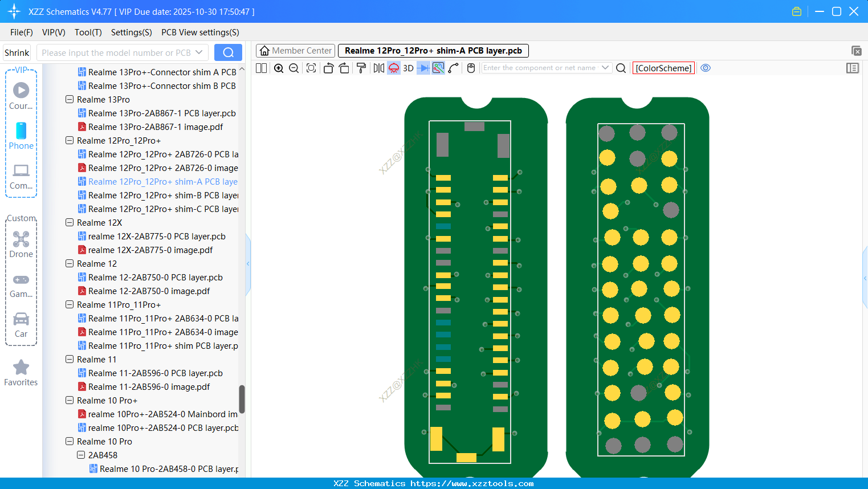Open the ColorScheme selector
The height and width of the screenshot is (489, 868).
point(663,68)
